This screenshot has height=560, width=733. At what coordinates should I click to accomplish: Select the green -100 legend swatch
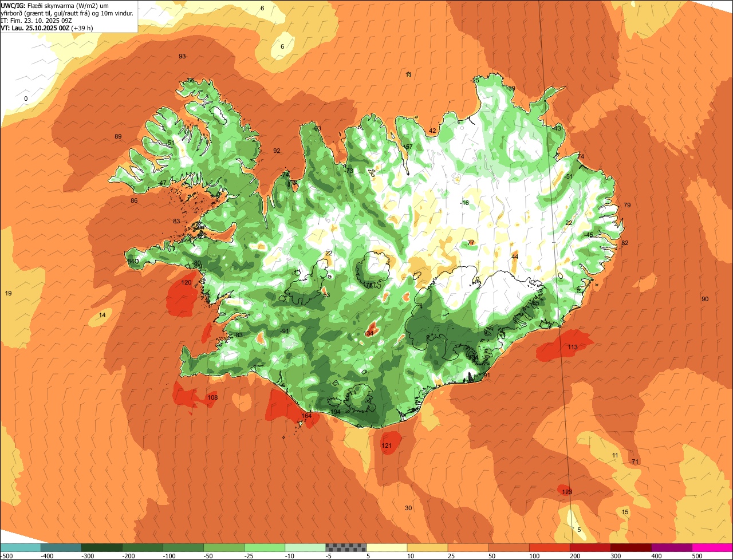(183, 547)
